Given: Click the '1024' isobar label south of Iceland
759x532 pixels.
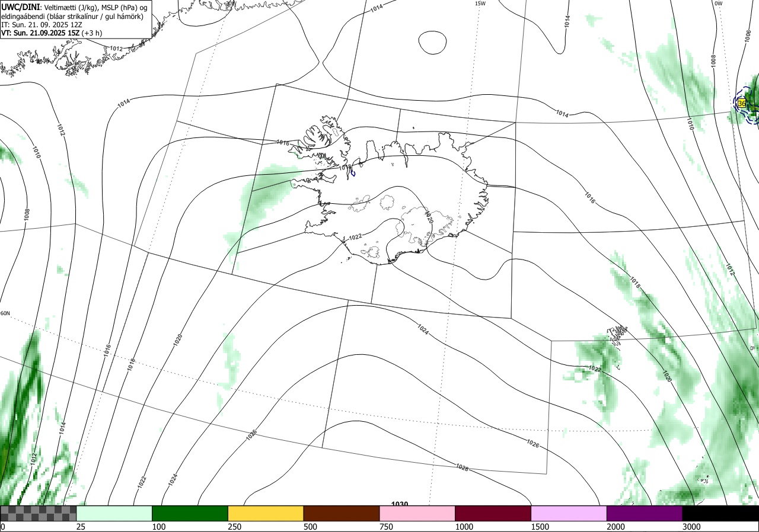Looking at the screenshot, I should coord(423,328).
